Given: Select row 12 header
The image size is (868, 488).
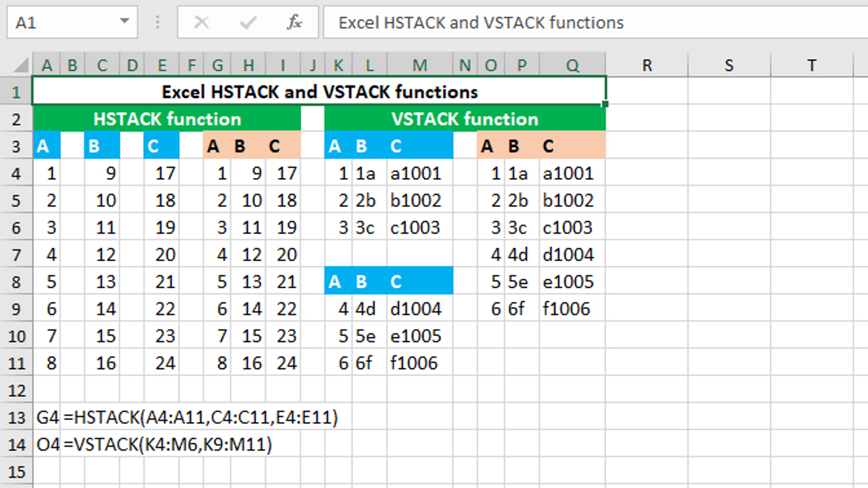Looking at the screenshot, I should click(x=16, y=390).
